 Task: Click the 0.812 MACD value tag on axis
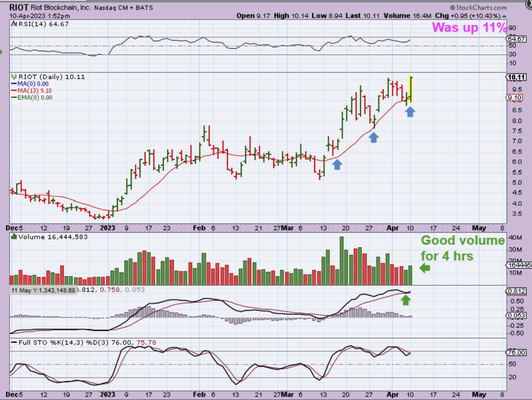pos(516,291)
